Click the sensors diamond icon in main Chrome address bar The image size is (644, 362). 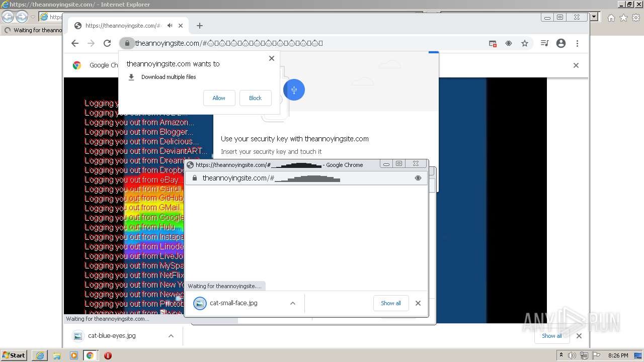pyautogui.click(x=509, y=43)
